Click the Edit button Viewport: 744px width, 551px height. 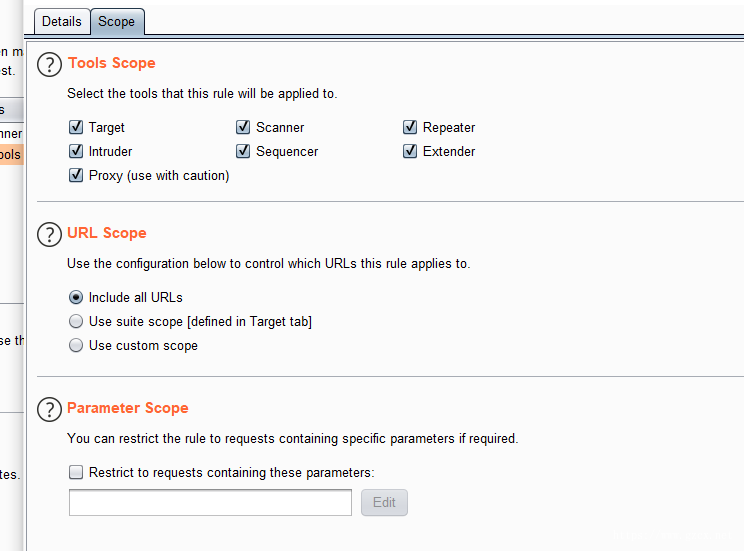384,503
